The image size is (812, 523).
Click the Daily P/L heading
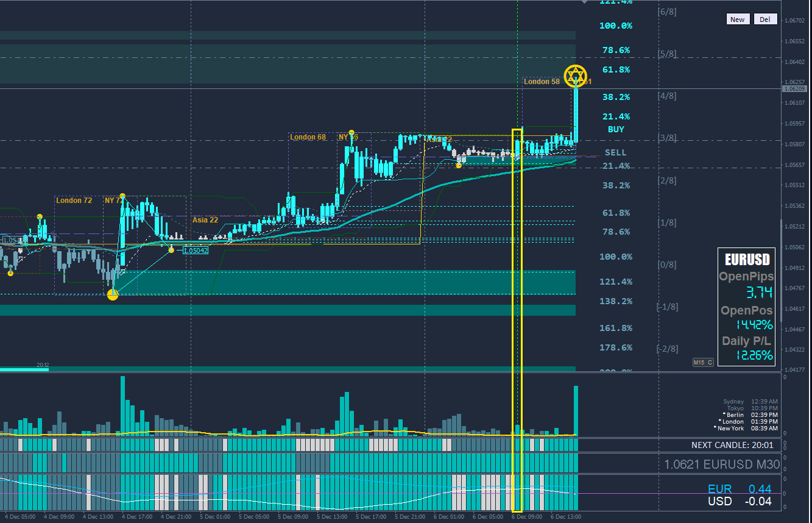[x=747, y=341]
